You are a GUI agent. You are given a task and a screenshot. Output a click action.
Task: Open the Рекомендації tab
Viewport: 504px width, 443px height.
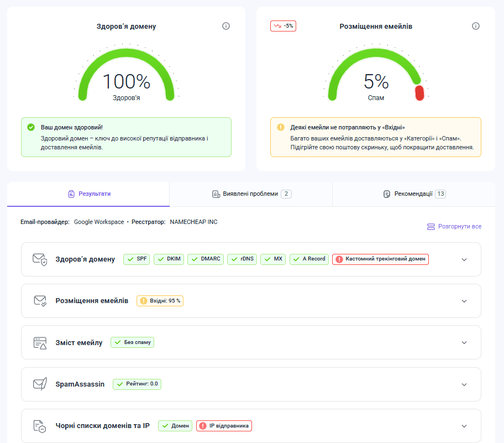pyautogui.click(x=414, y=194)
